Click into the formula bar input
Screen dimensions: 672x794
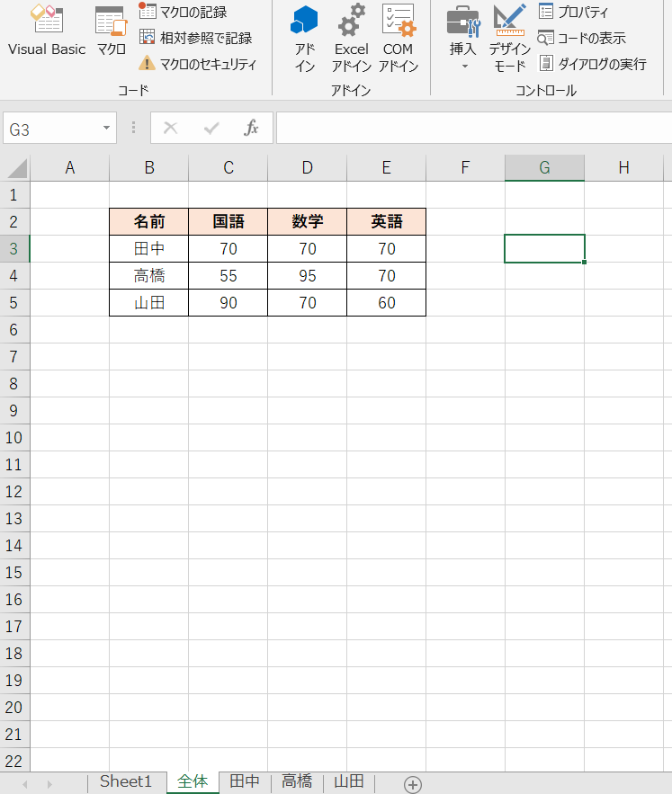point(474,128)
